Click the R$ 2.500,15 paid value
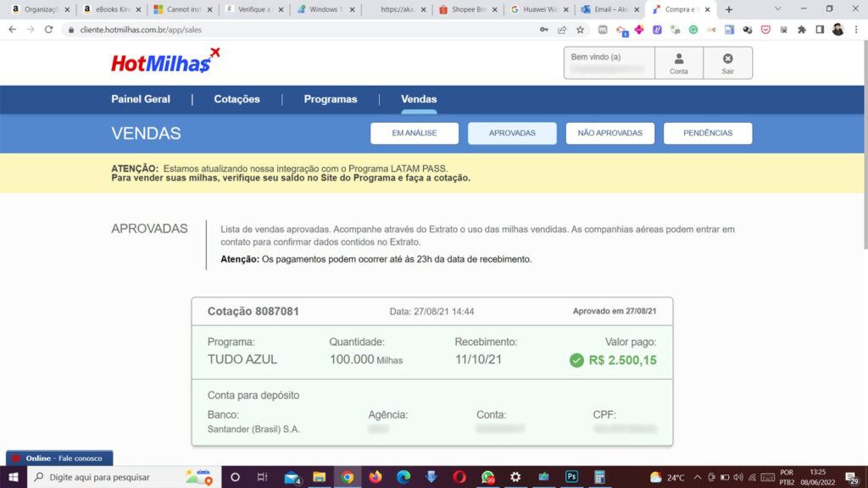The height and width of the screenshot is (488, 868). (x=622, y=360)
